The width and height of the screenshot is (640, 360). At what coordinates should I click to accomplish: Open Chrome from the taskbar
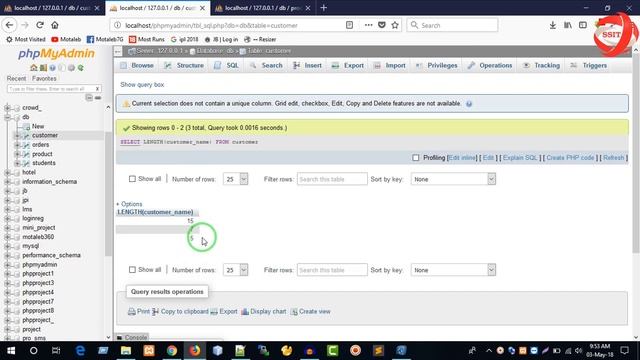coord(172,351)
